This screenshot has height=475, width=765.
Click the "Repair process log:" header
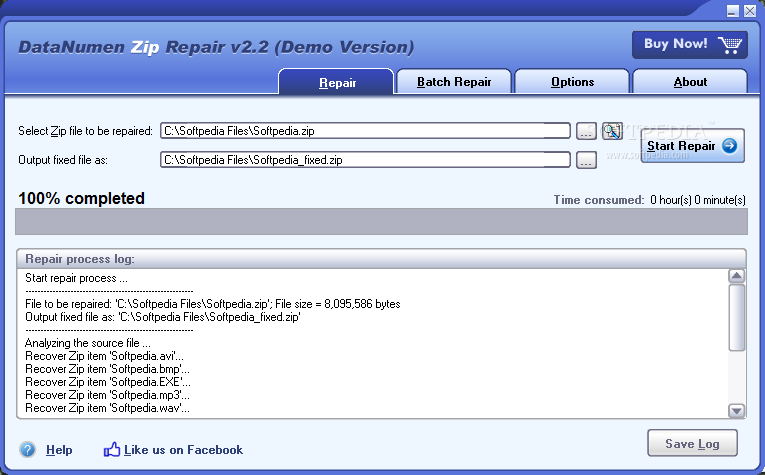[x=80, y=259]
